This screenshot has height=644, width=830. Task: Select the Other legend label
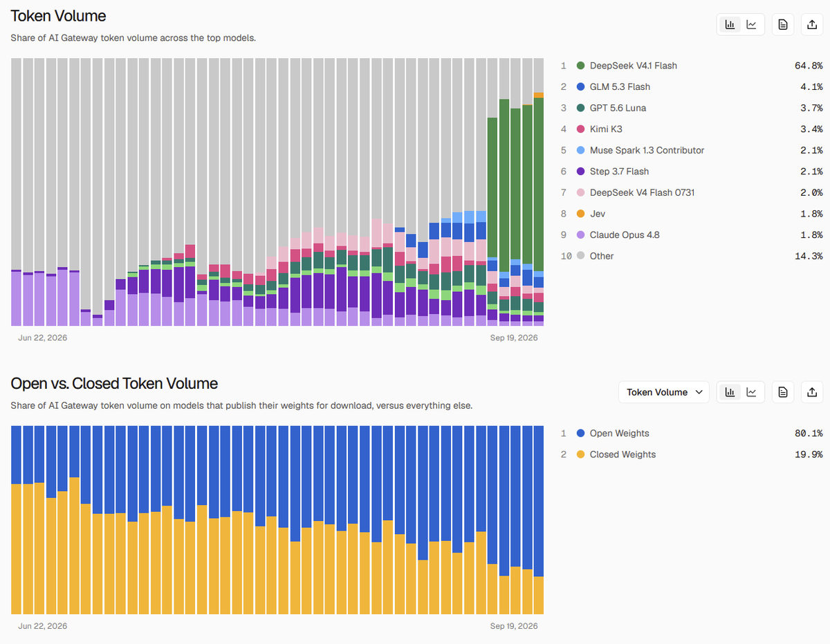click(602, 256)
